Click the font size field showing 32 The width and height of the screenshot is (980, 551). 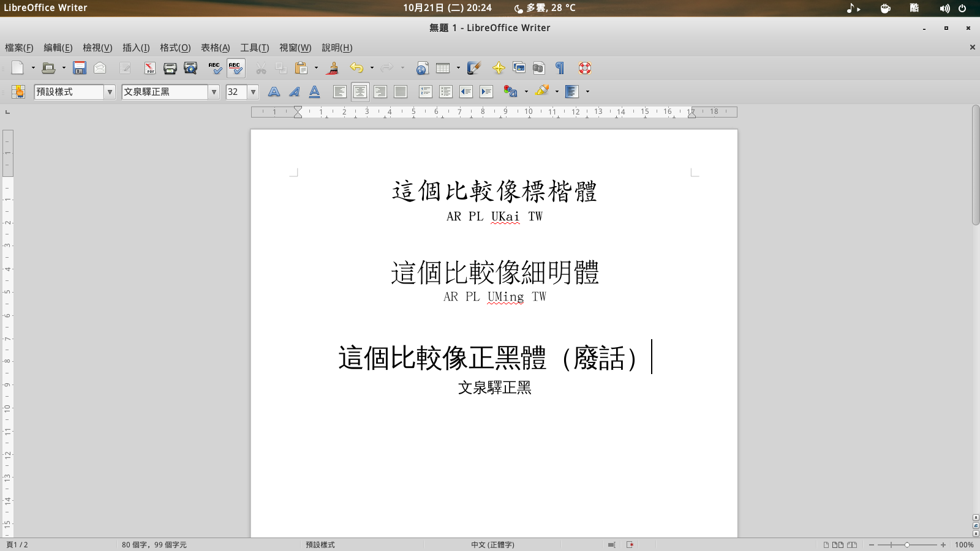[x=236, y=92]
